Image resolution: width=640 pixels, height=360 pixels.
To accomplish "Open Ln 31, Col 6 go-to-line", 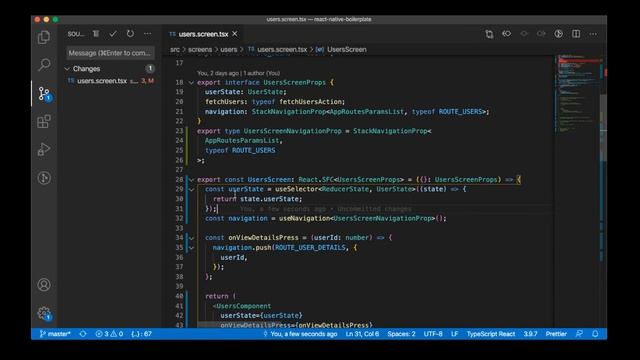I will 362,334.
